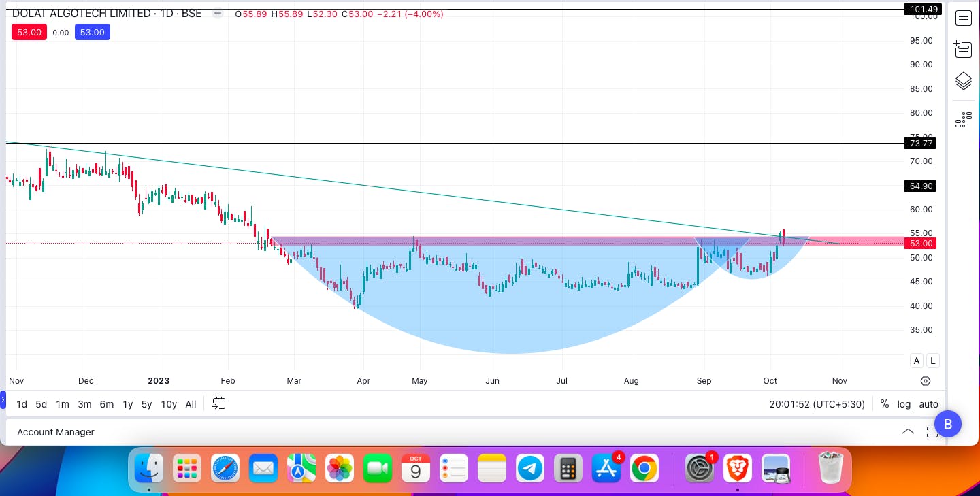Launch Safari from the Dock
980x496 pixels.
tap(225, 469)
